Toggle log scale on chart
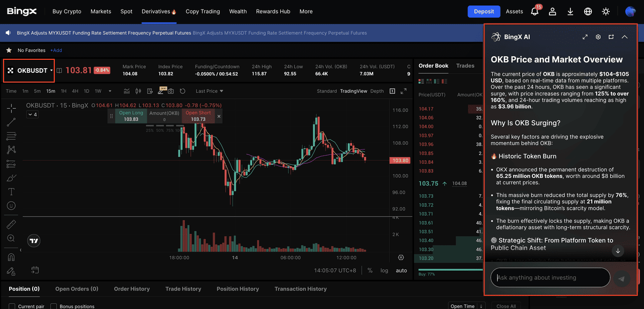Viewport: 644px width, 309px height. (x=384, y=270)
